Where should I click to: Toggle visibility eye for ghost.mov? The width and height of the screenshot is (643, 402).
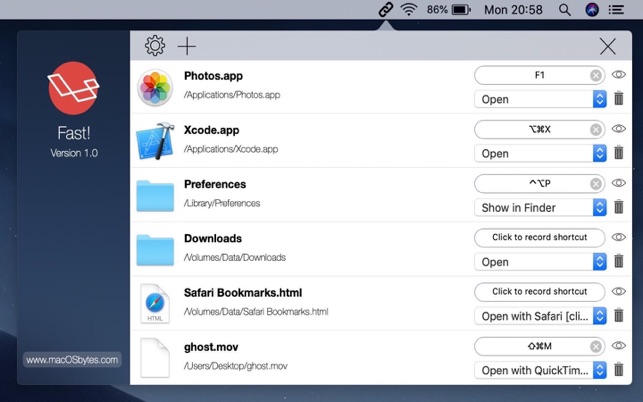[618, 345]
